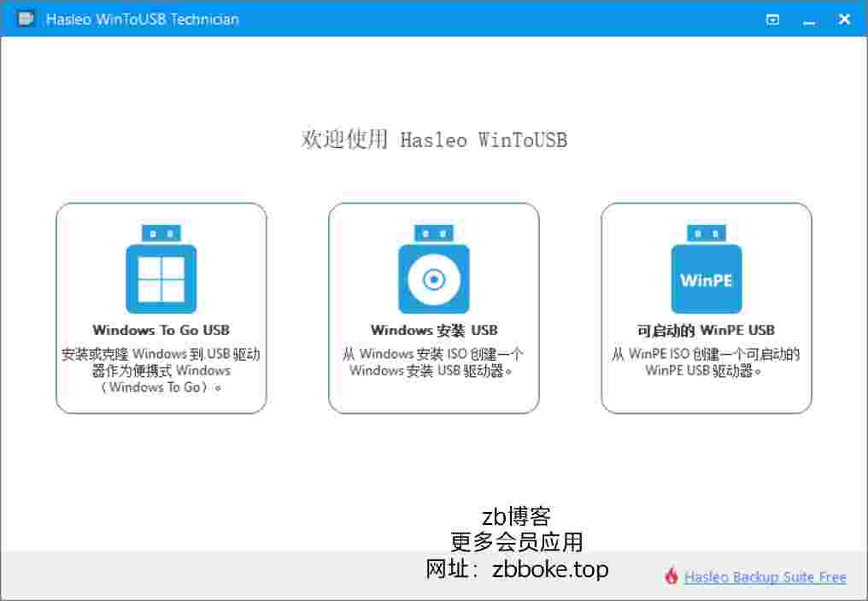Click the flame icon beside Hasleo Backup Suite
868x601 pixels.
tap(672, 576)
